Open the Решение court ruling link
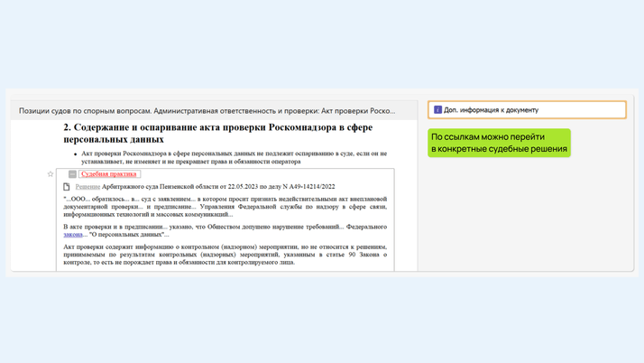 point(87,187)
